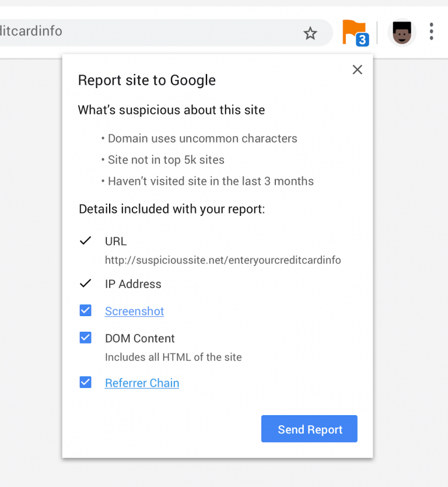Click the checkmark next to URL
This screenshot has height=487, width=448.
[86, 241]
